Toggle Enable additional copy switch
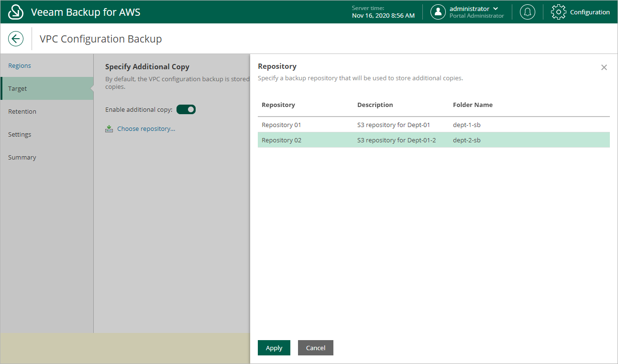The image size is (618, 364). [186, 109]
